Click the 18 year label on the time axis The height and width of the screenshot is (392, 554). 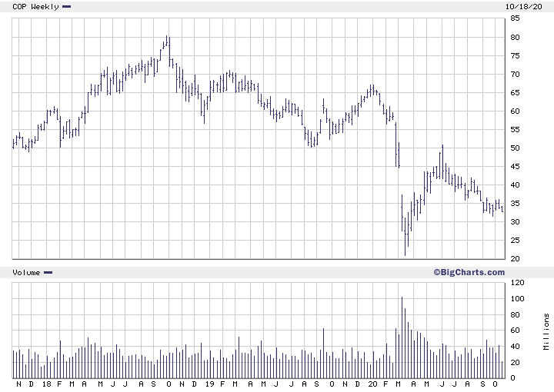point(47,384)
